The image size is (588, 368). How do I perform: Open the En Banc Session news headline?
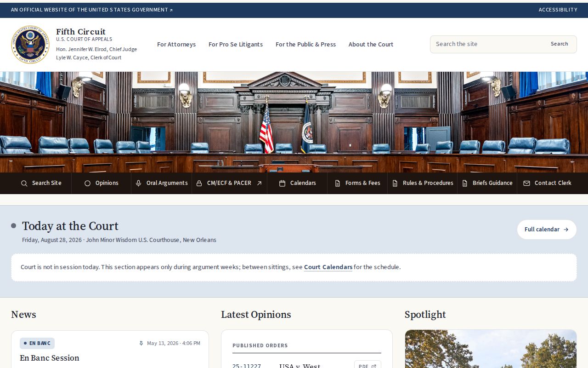[50, 358]
